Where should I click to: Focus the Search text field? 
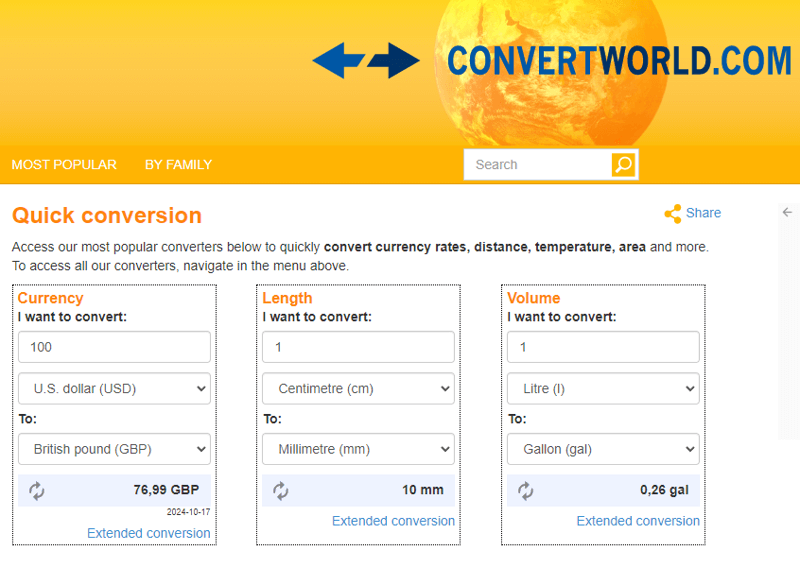(x=538, y=165)
